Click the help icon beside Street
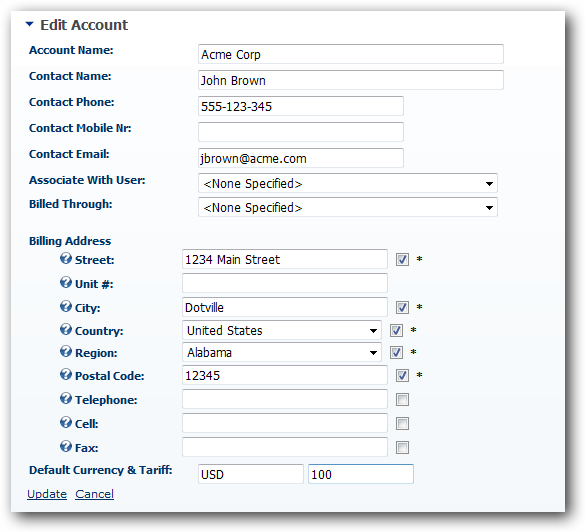The width and height of the screenshot is (585, 532). 66,258
